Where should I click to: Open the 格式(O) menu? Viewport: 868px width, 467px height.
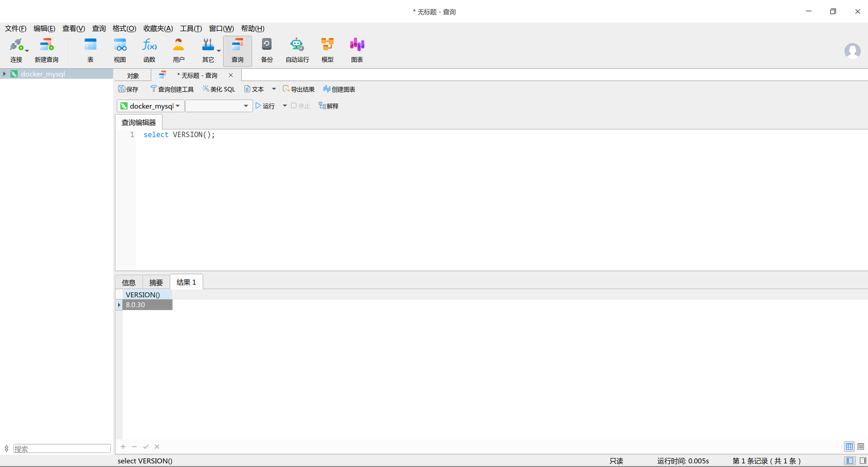click(124, 29)
